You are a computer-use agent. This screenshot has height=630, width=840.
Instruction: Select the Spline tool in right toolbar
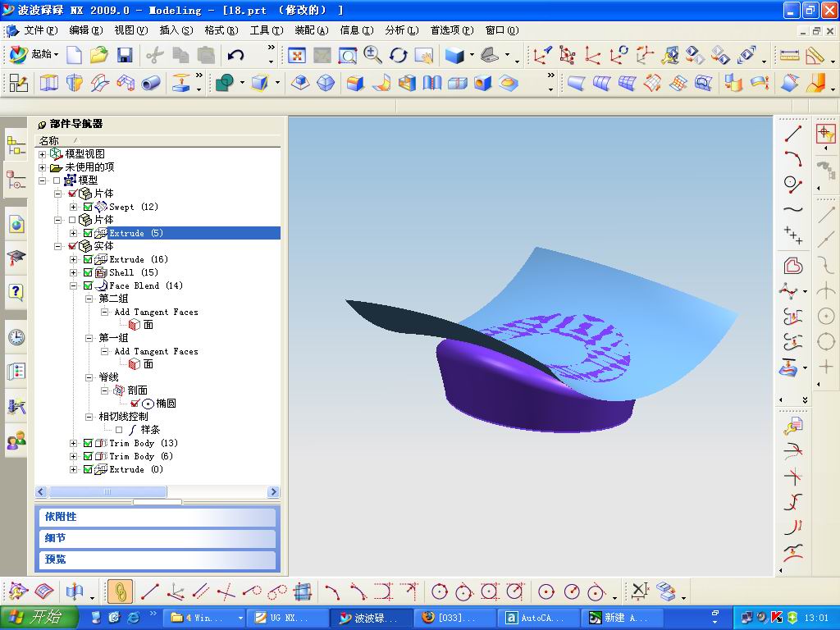point(793,209)
